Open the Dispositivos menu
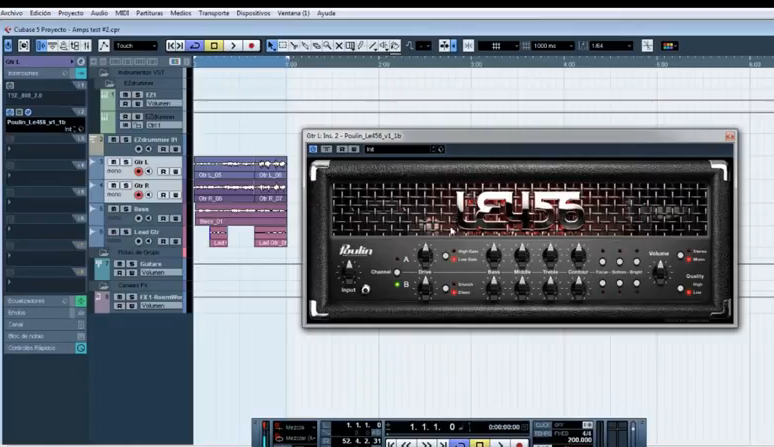 click(x=253, y=13)
